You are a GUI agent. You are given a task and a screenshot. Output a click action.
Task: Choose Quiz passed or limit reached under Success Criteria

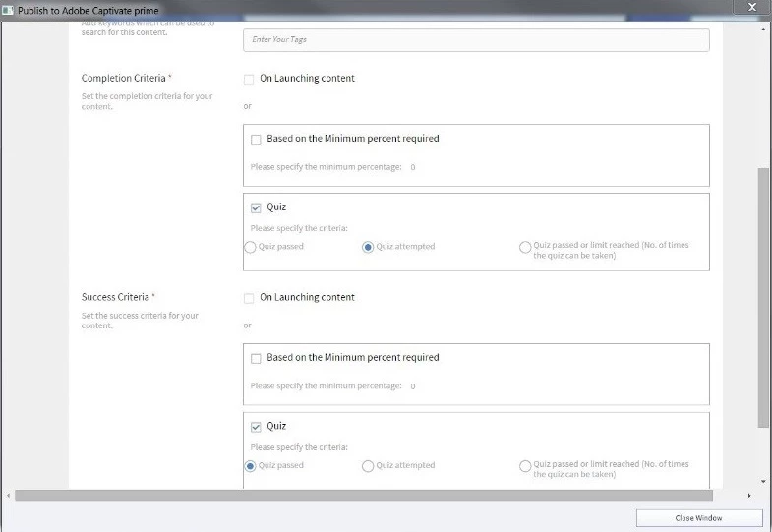click(x=525, y=465)
